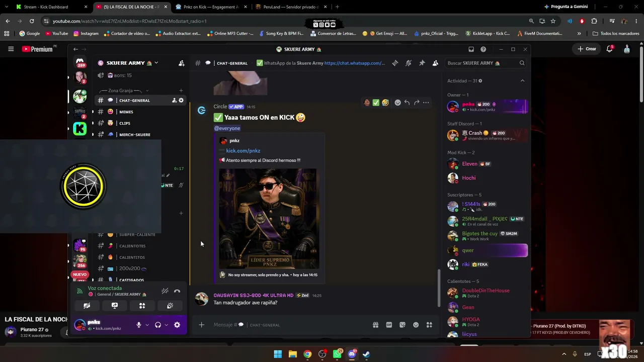The width and height of the screenshot is (644, 362).
Task: Open the Instagram bookmark
Action: click(x=86, y=34)
